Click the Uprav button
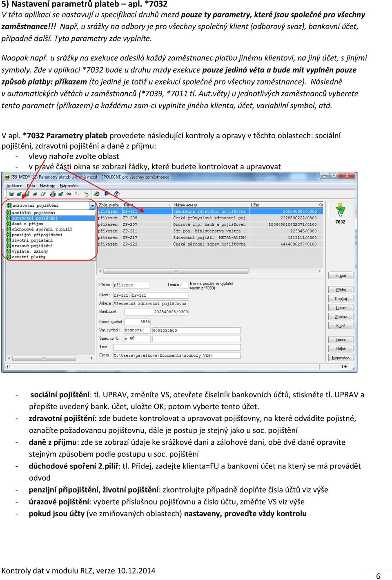 tap(341, 307)
